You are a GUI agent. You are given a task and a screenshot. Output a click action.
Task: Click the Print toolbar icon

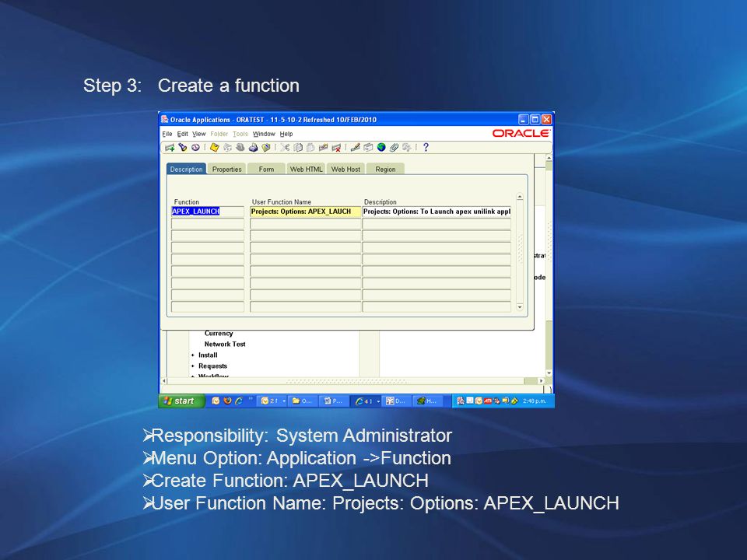(253, 148)
